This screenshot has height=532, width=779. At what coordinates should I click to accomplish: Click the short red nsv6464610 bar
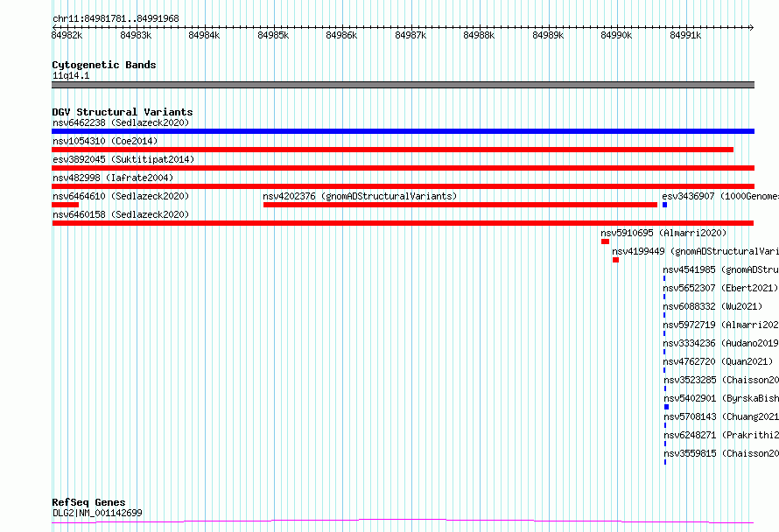click(x=65, y=205)
